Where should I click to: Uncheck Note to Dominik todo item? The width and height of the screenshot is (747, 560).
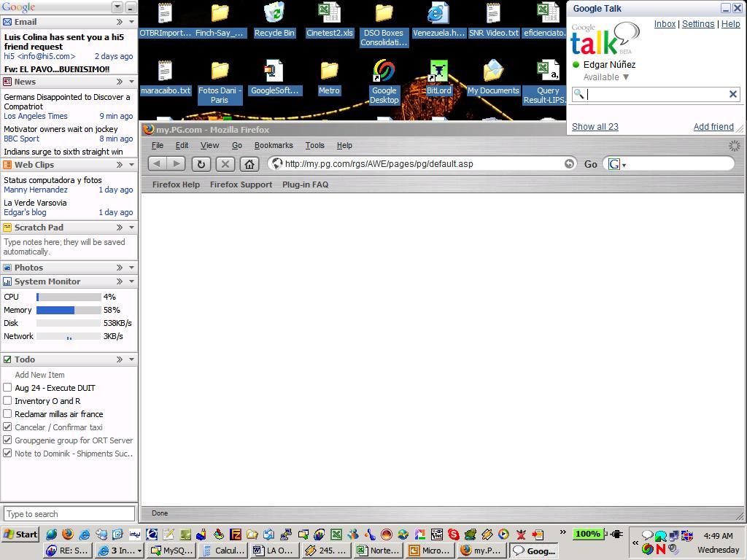pyautogui.click(x=7, y=454)
